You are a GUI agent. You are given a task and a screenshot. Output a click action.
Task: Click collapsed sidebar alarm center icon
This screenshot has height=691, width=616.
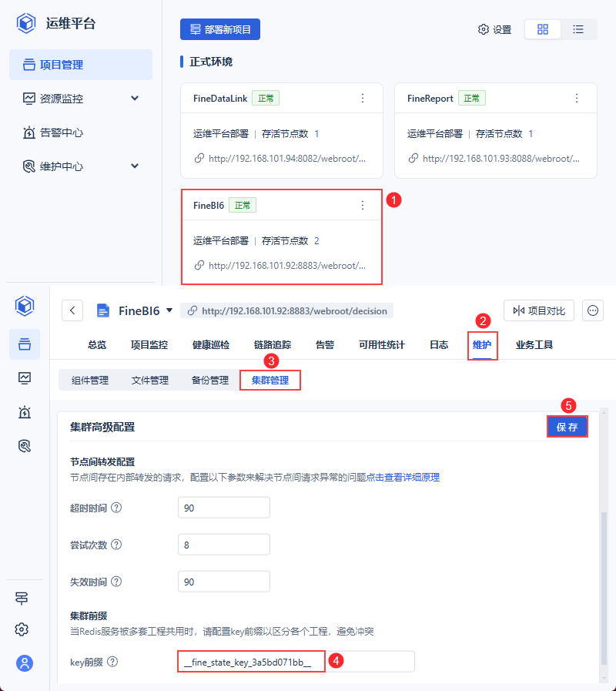(x=25, y=412)
